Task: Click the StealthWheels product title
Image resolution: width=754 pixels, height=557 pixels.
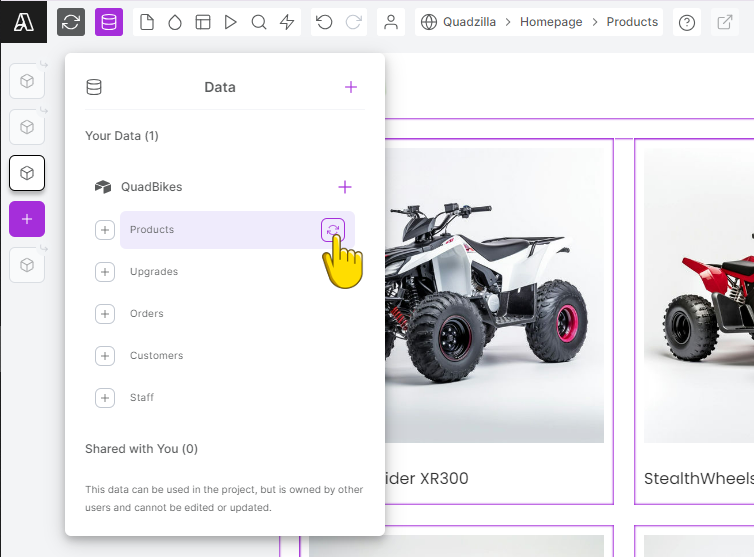Action: [x=699, y=479]
